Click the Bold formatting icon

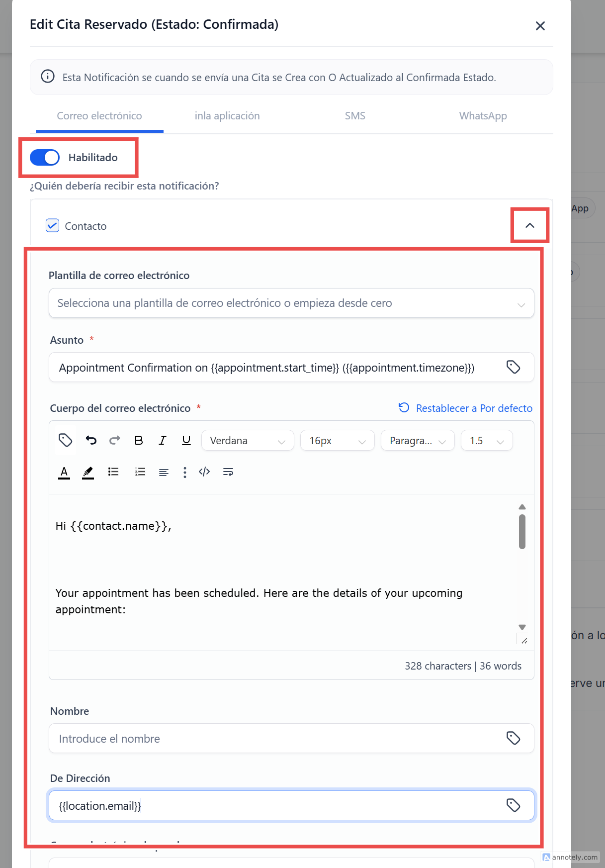click(x=139, y=440)
